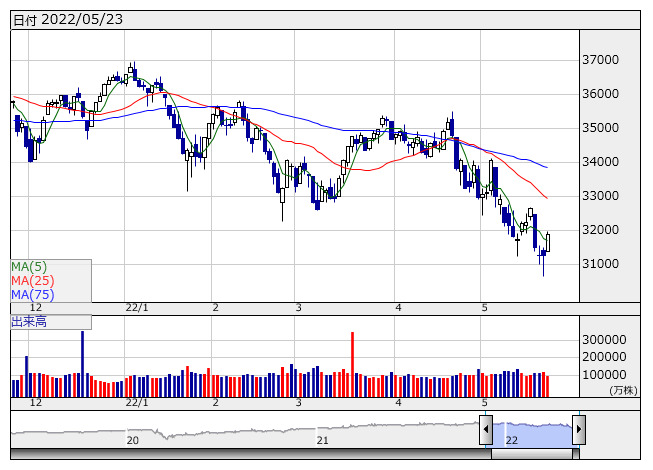Click the 22/1 label on volume chart axis
This screenshot has width=653, height=470.
click(x=137, y=403)
